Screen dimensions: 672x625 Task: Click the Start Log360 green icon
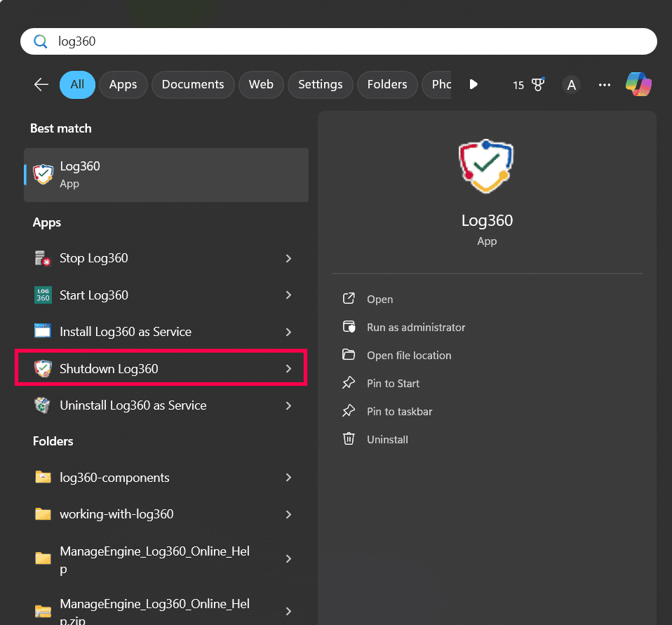click(43, 295)
